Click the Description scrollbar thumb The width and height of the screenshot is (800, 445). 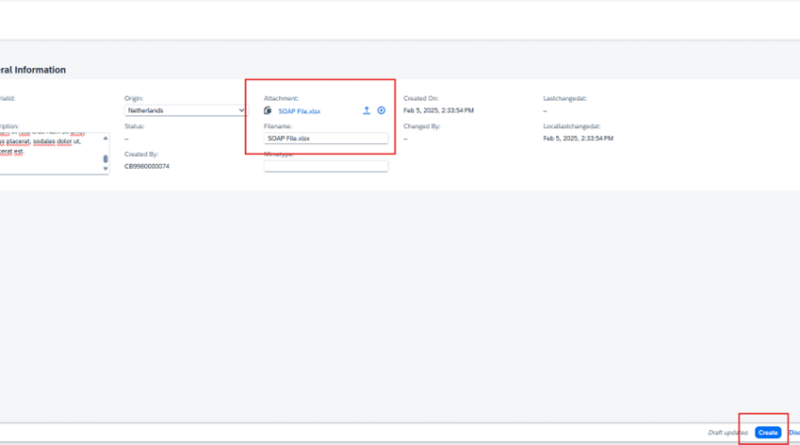(105, 158)
